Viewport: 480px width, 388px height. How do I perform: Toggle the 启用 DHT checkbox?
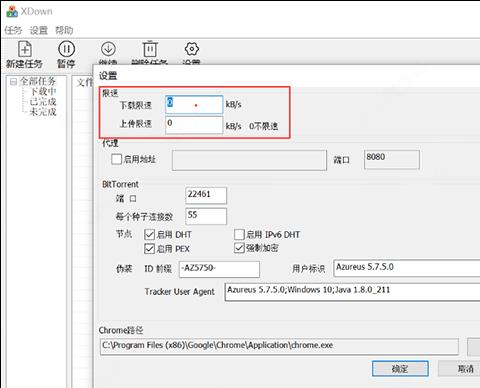149,235
